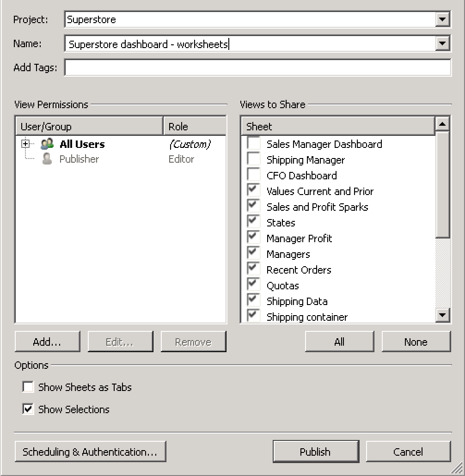The height and width of the screenshot is (476, 465).
Task: Uncheck the Managers sheet checkbox
Action: [254, 253]
